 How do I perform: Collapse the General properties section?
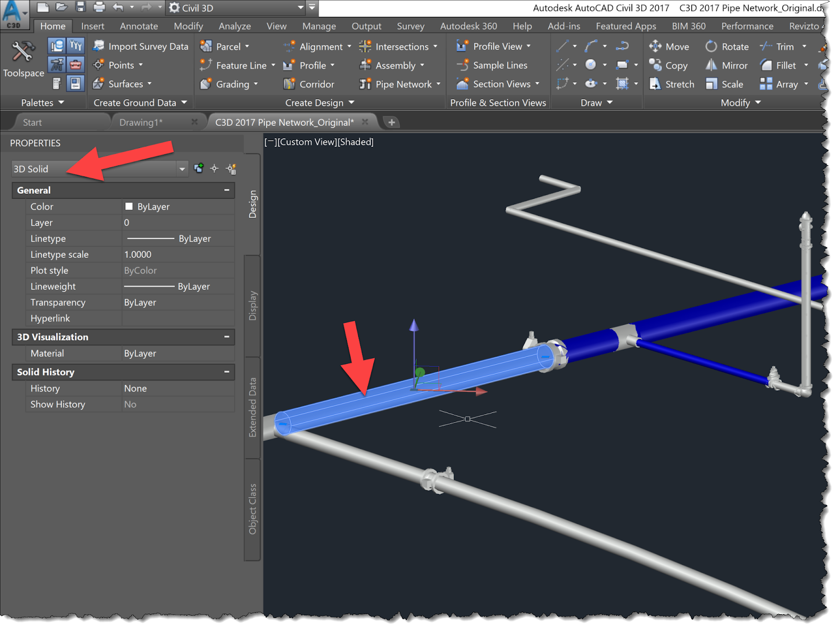pyautogui.click(x=227, y=190)
